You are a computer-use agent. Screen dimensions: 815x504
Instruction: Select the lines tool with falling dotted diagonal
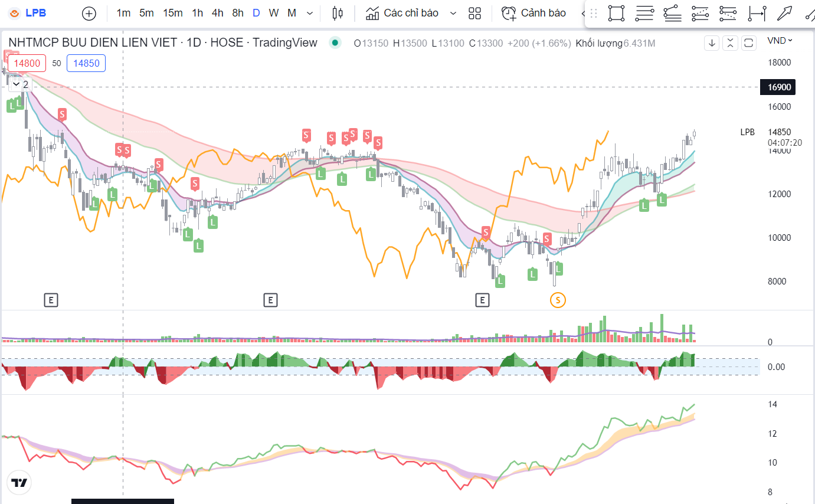(x=728, y=13)
